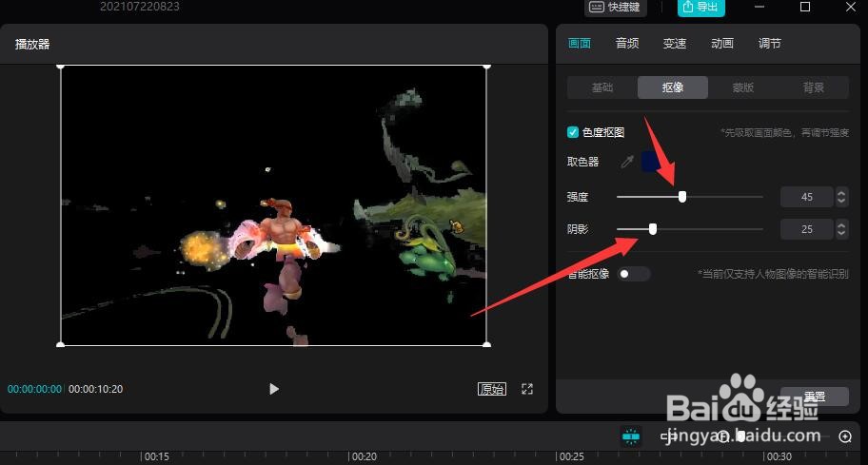The height and width of the screenshot is (465, 868).
Task: Enable the 智能抠像 smart cutout switch
Action: pos(633,274)
